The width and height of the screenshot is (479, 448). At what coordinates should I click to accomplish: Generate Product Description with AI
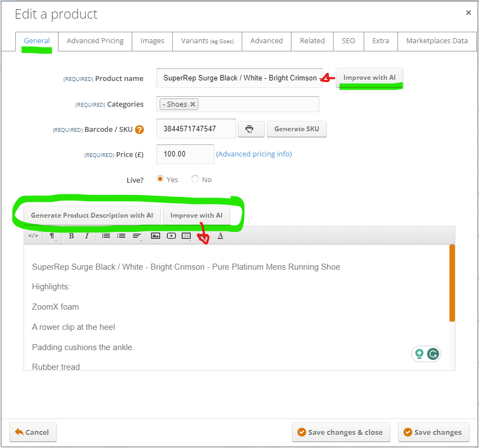pos(92,216)
